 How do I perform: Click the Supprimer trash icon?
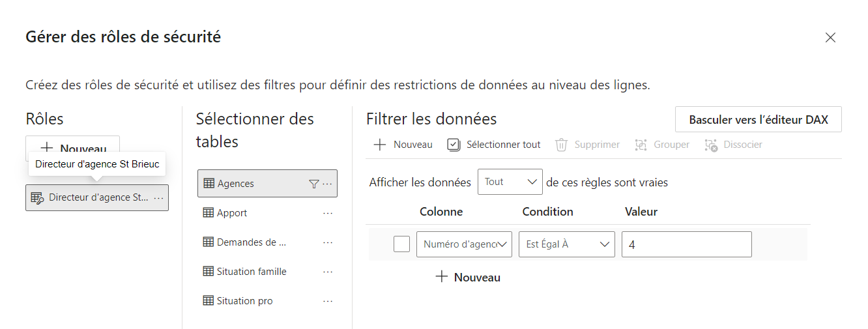(x=561, y=145)
